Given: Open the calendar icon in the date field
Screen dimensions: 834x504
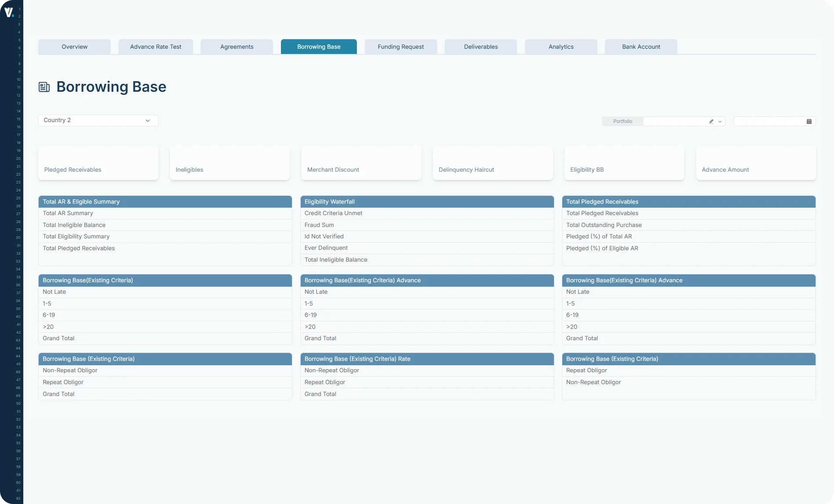Looking at the screenshot, I should (809, 121).
